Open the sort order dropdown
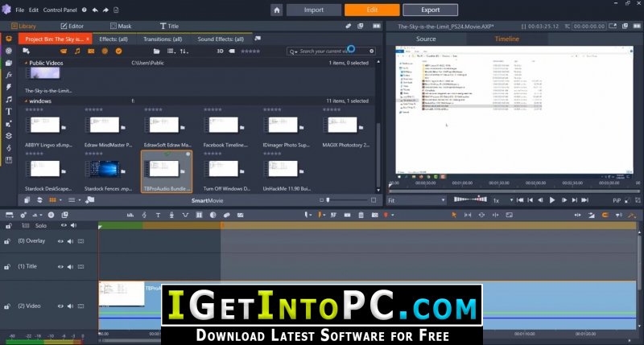The height and width of the screenshot is (345, 644). coord(184,51)
